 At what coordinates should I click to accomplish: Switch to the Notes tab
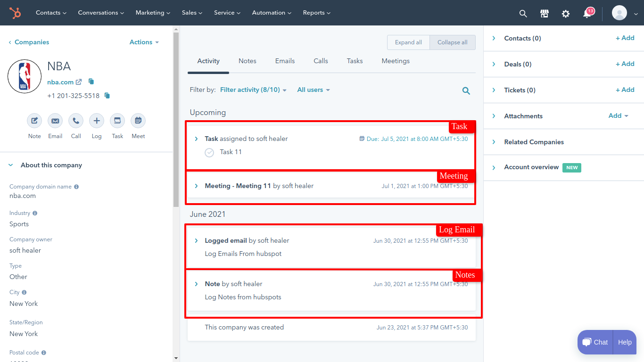tap(248, 61)
